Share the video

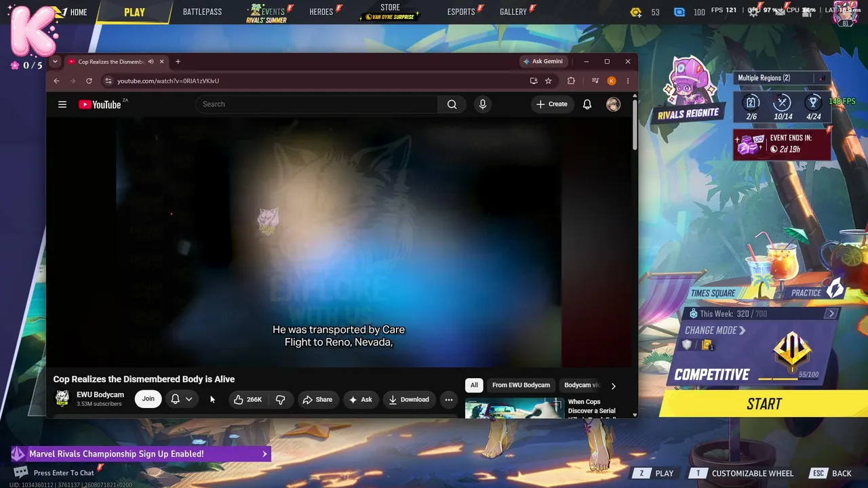[x=317, y=399]
